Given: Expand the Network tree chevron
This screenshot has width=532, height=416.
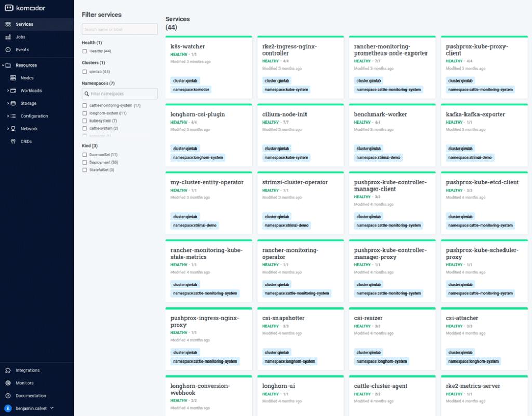Looking at the screenshot, I should tap(8, 129).
